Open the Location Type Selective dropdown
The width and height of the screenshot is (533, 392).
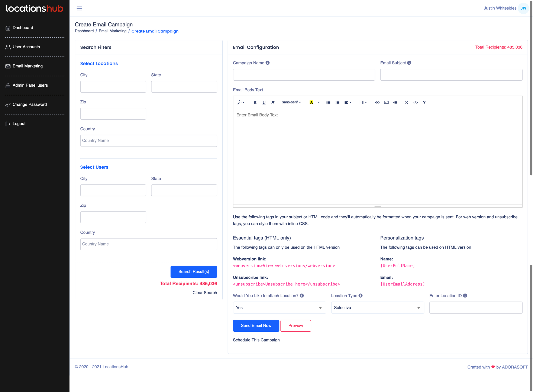click(x=378, y=308)
